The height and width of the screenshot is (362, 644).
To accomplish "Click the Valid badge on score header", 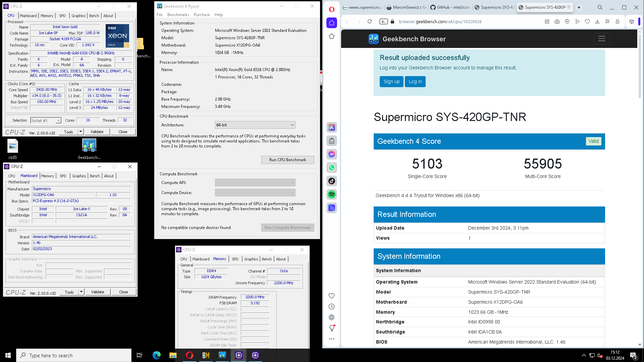I will pos(593,141).
